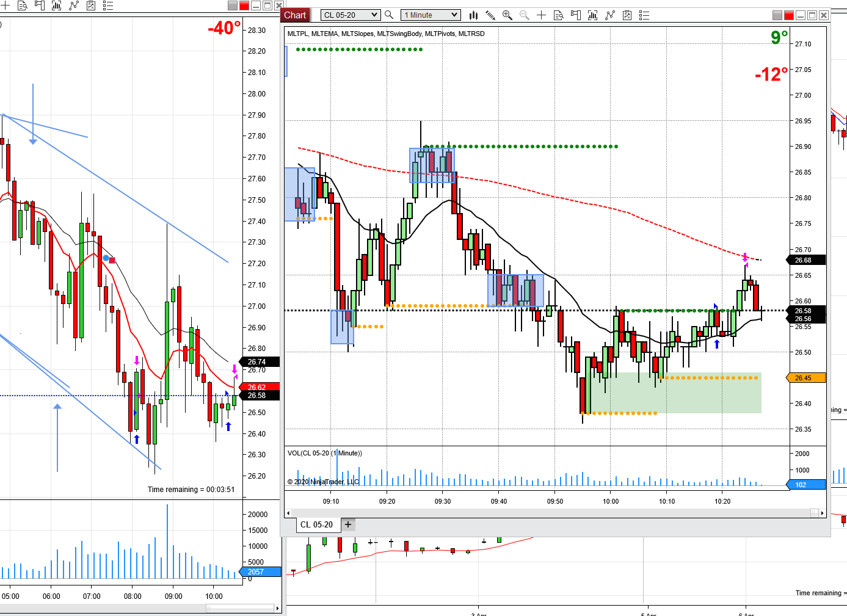Open Properties list icon in front chart toolbar
The width and height of the screenshot is (847, 616).
tap(644, 15)
